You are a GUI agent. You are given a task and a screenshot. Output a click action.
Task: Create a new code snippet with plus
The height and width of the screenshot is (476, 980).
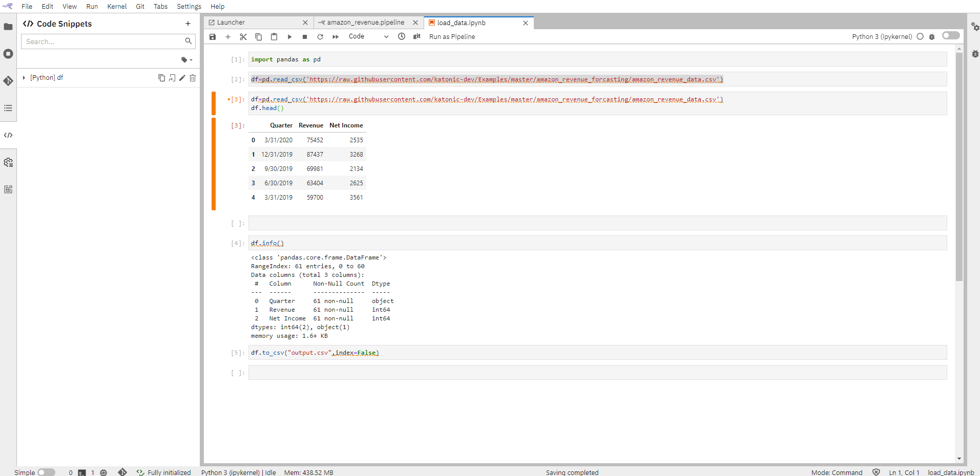tap(188, 24)
